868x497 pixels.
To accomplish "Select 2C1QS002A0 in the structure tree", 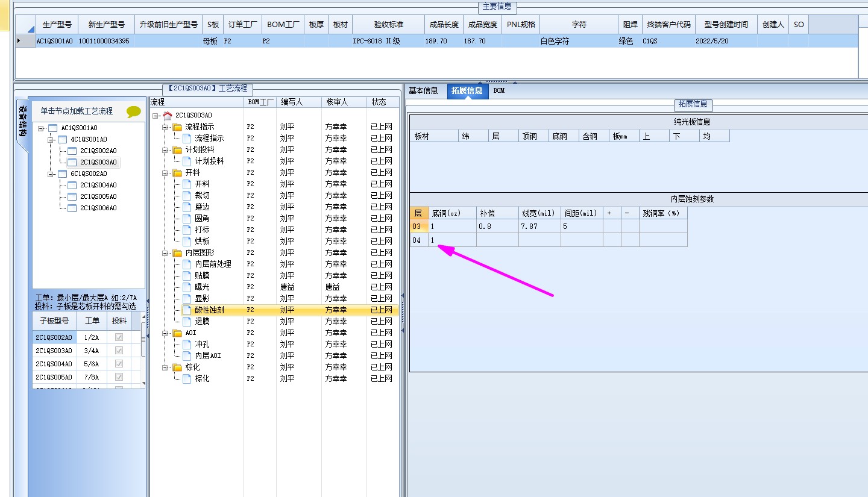I will click(x=98, y=151).
